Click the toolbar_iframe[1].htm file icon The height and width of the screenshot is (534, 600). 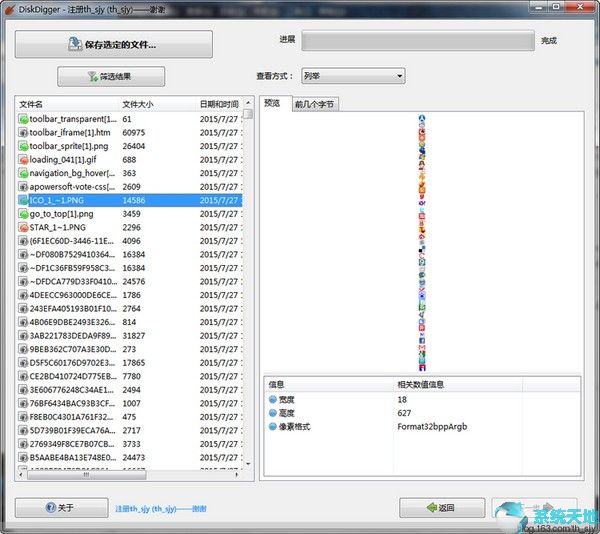[23, 132]
